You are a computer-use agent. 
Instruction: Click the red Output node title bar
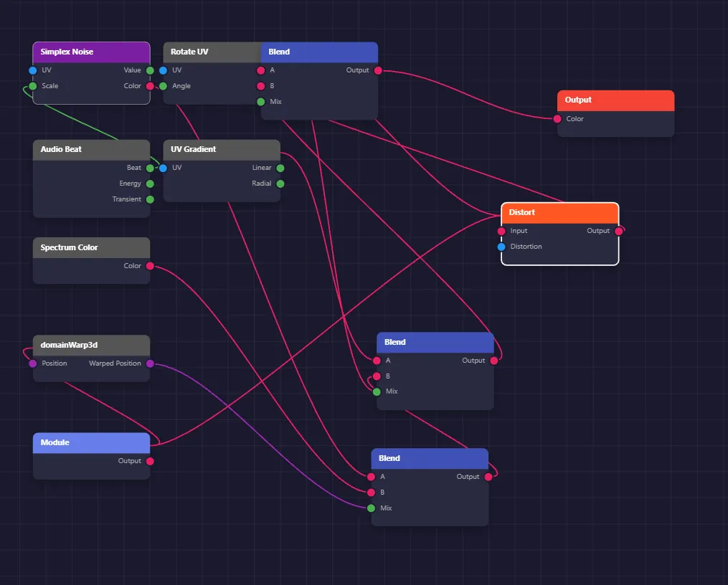click(x=615, y=100)
